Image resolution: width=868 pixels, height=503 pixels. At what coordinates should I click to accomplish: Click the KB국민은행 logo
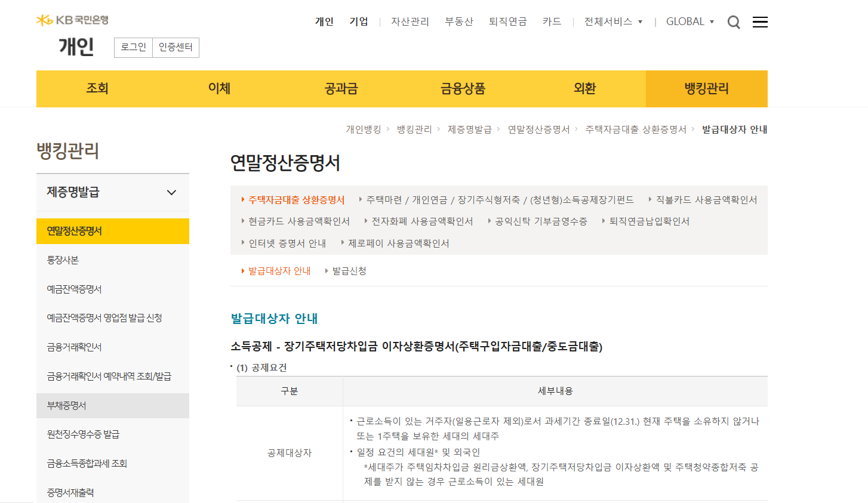(x=72, y=20)
